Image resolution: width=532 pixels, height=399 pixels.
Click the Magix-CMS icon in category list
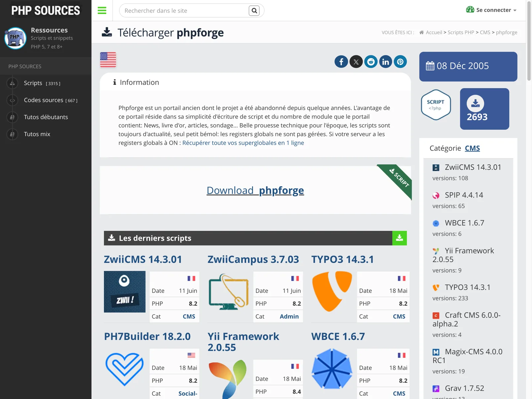[x=436, y=352]
